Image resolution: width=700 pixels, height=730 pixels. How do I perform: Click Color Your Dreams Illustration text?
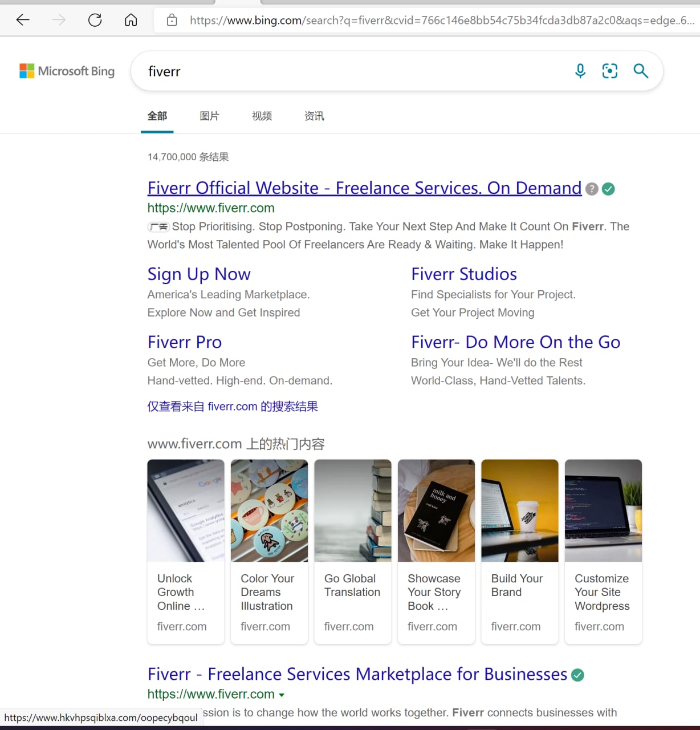click(267, 592)
